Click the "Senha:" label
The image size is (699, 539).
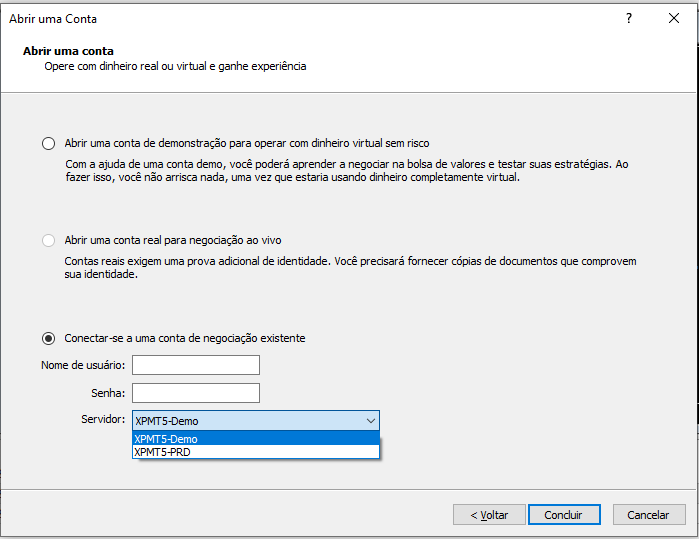point(107,393)
